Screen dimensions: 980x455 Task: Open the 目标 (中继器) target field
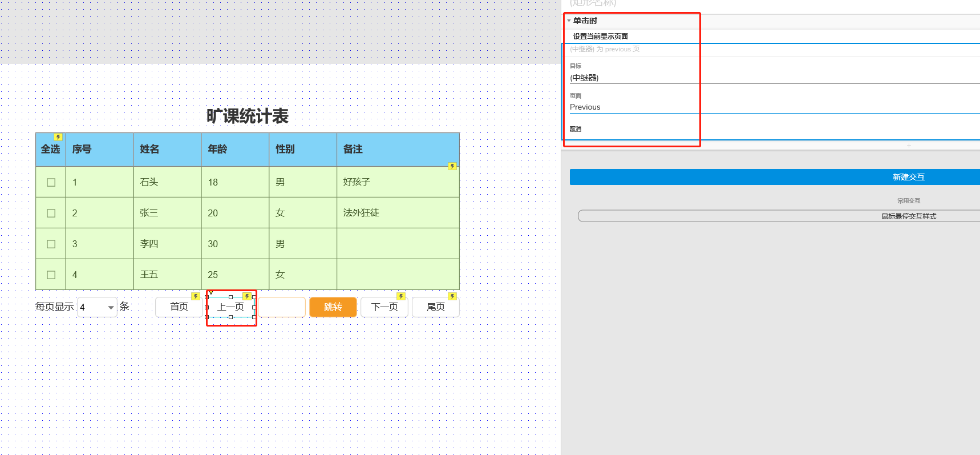775,78
